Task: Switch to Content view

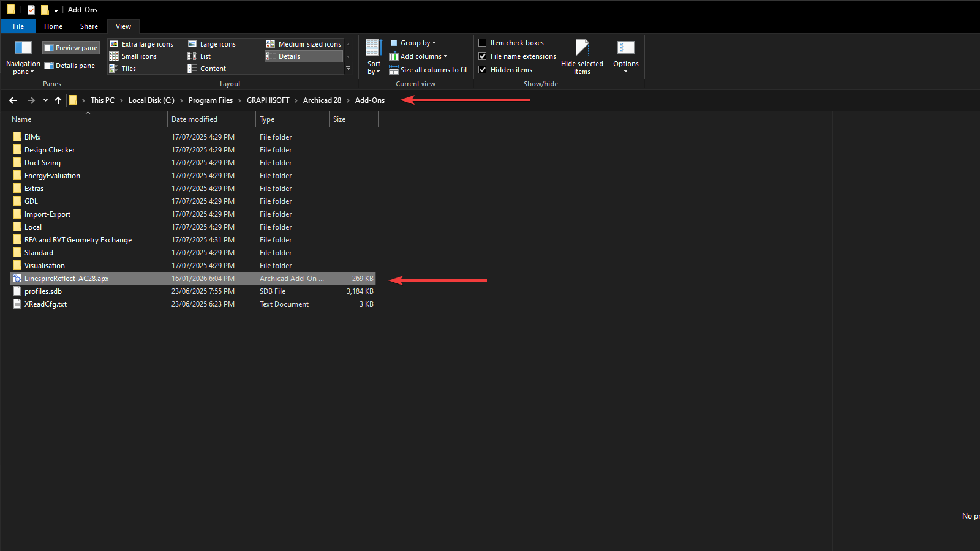Action: tap(212, 68)
